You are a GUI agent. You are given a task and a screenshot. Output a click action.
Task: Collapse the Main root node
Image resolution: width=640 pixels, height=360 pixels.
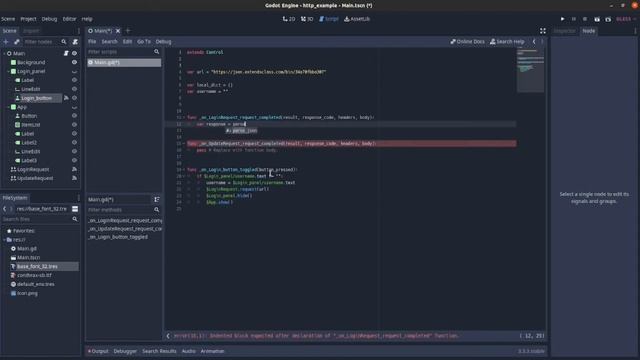(4, 53)
